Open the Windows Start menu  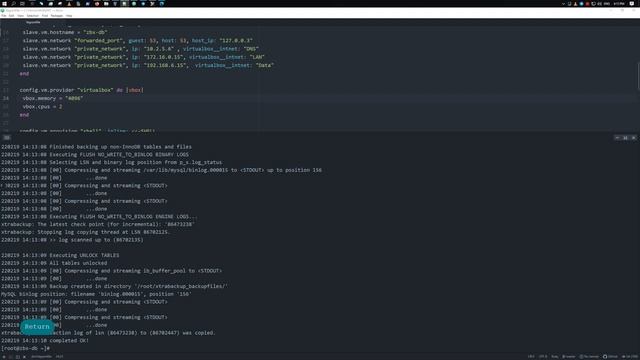click(x=4, y=3)
